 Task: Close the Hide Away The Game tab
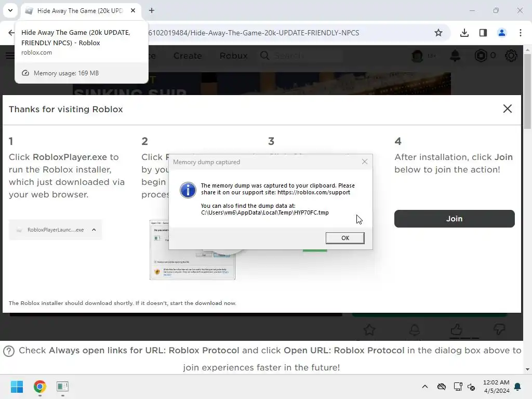click(x=133, y=10)
